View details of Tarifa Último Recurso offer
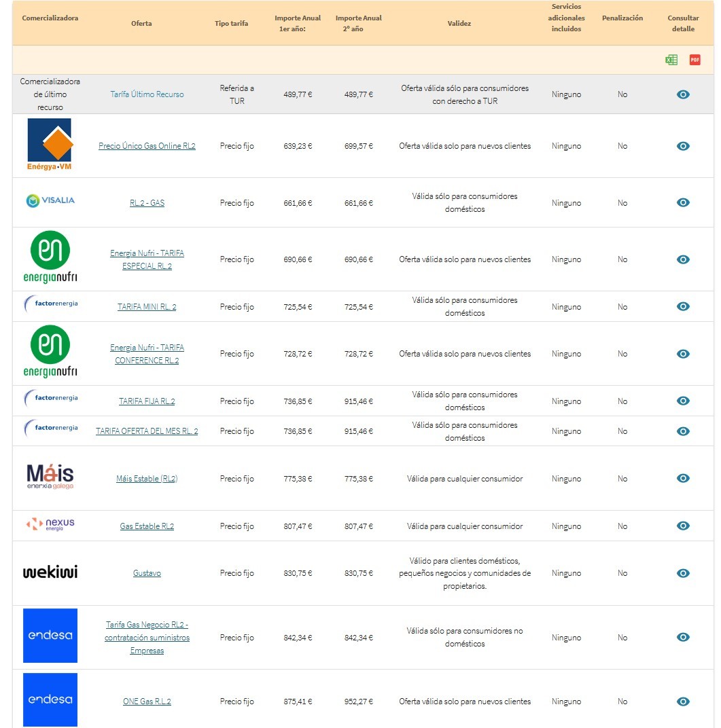 (683, 94)
